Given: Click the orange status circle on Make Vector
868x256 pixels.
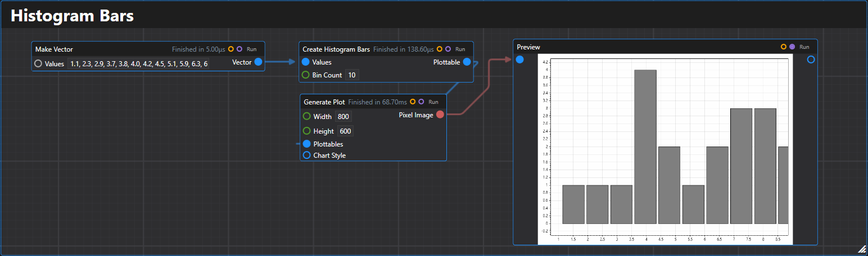Looking at the screenshot, I should click(x=231, y=49).
